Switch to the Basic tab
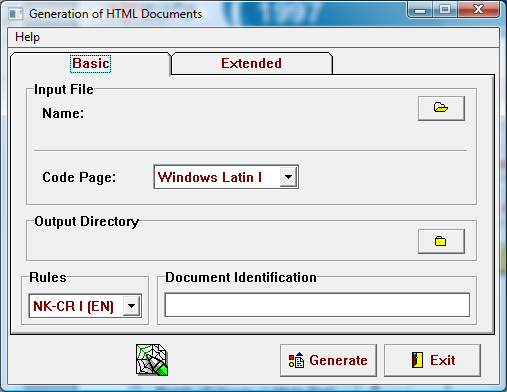 click(x=91, y=63)
